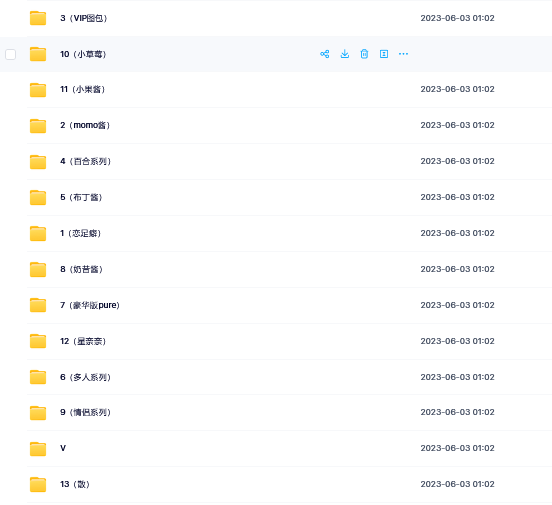The image size is (552, 505).
Task: Click folder icon of 2 (momo酱)
Action: [38, 126]
